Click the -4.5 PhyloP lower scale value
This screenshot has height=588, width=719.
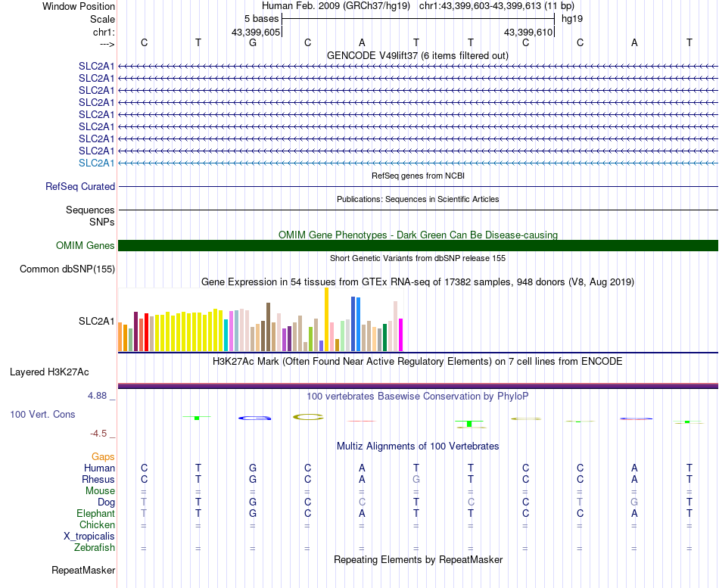click(x=98, y=434)
